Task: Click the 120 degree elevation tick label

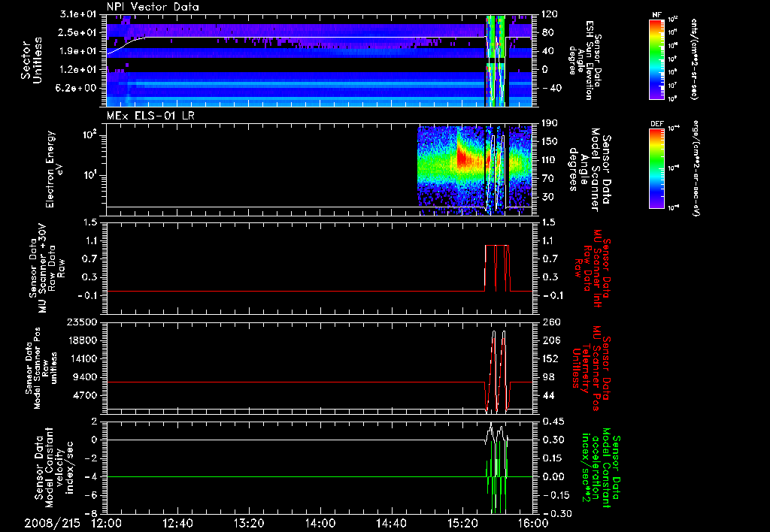Action: click(x=550, y=14)
